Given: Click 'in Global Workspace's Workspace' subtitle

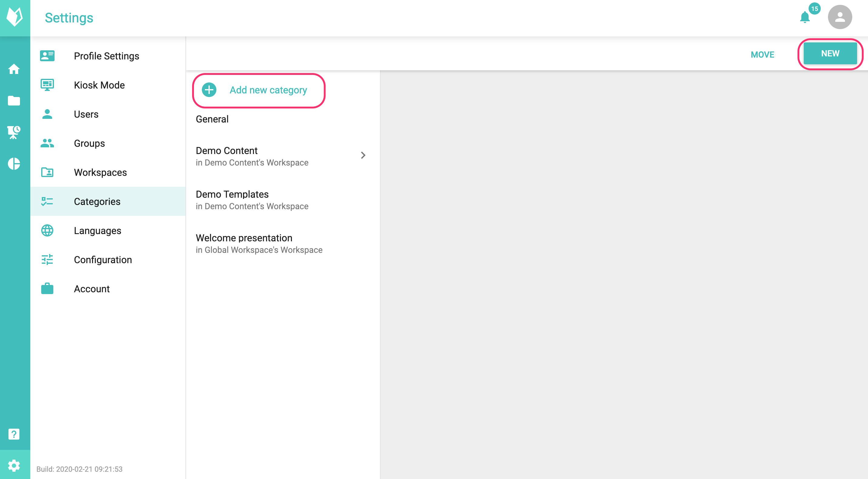Looking at the screenshot, I should (x=259, y=250).
